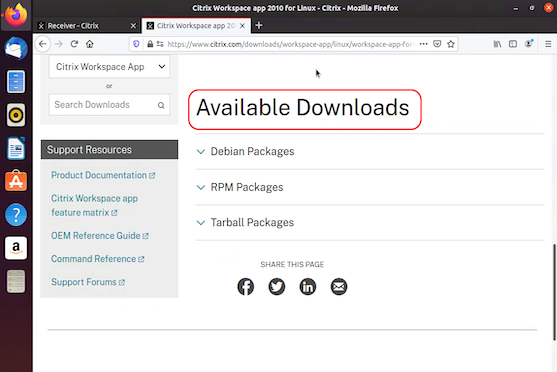Click the page vertical scrollbar
The width and height of the screenshot is (557, 372).
[x=554, y=292]
